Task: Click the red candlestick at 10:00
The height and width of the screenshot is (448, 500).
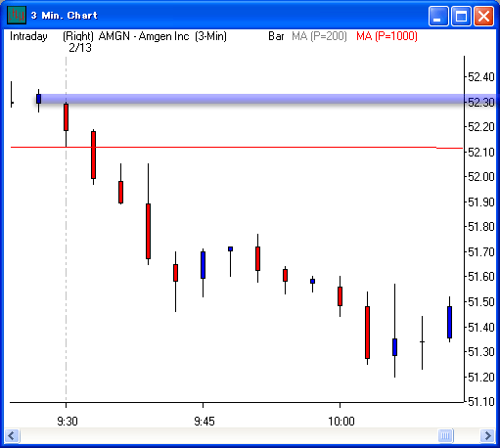Action: [340, 296]
